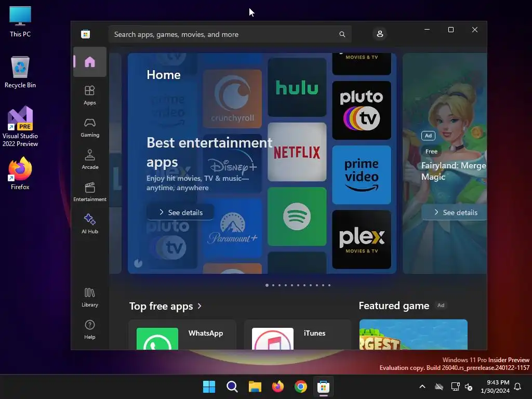Open File Explorer from taskbar
The height and width of the screenshot is (399, 532).
pyautogui.click(x=255, y=387)
